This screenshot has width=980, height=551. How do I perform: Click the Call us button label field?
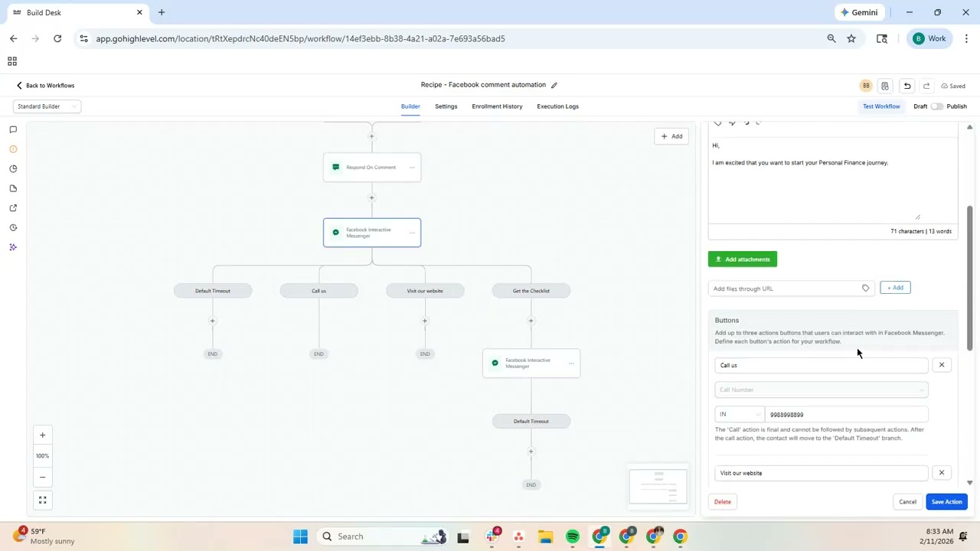click(x=822, y=365)
